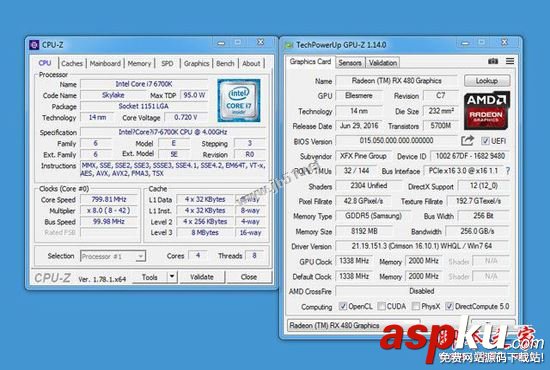Viewport: 550px width, 370px height.
Task: Click the 'Intel Core i7 6700K' name value
Action: [144, 84]
